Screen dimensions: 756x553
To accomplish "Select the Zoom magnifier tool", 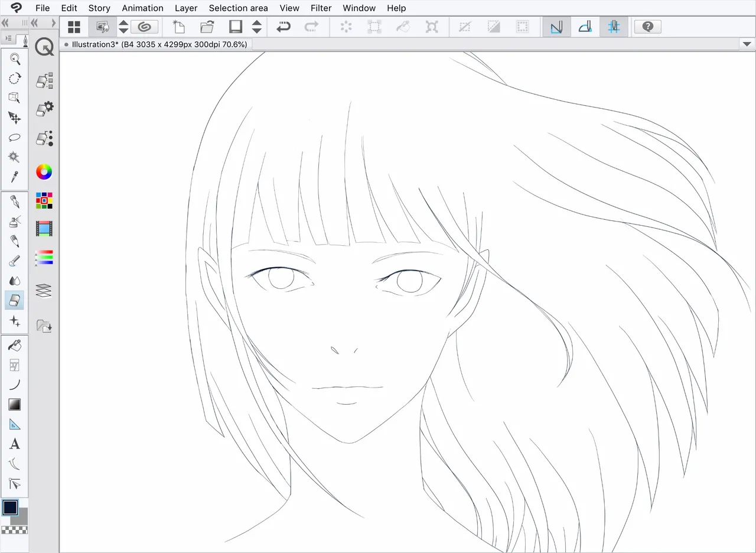I will click(15, 59).
